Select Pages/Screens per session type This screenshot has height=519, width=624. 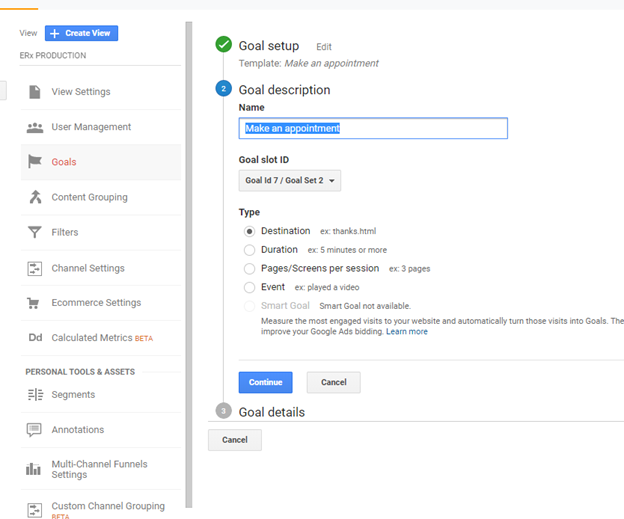[x=249, y=269]
